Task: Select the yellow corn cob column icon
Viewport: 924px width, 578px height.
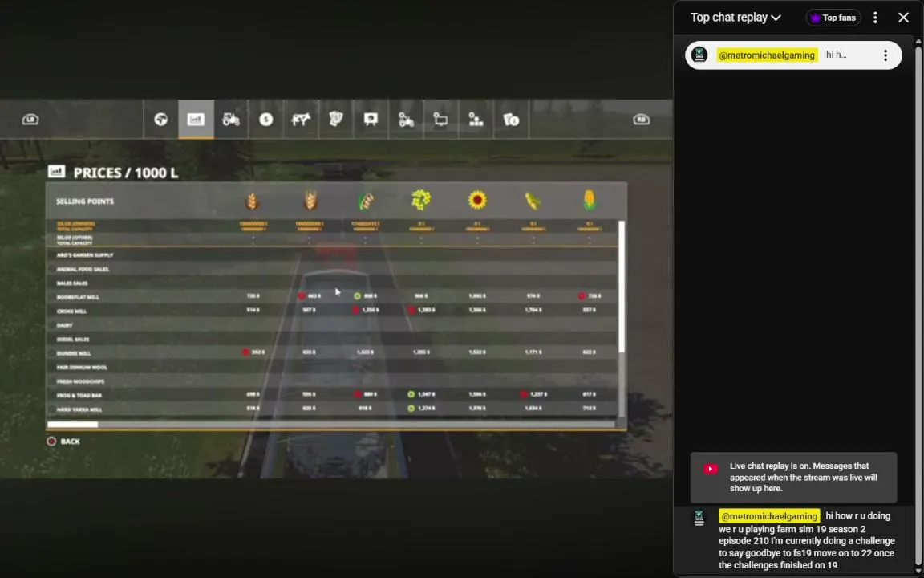Action: [590, 201]
